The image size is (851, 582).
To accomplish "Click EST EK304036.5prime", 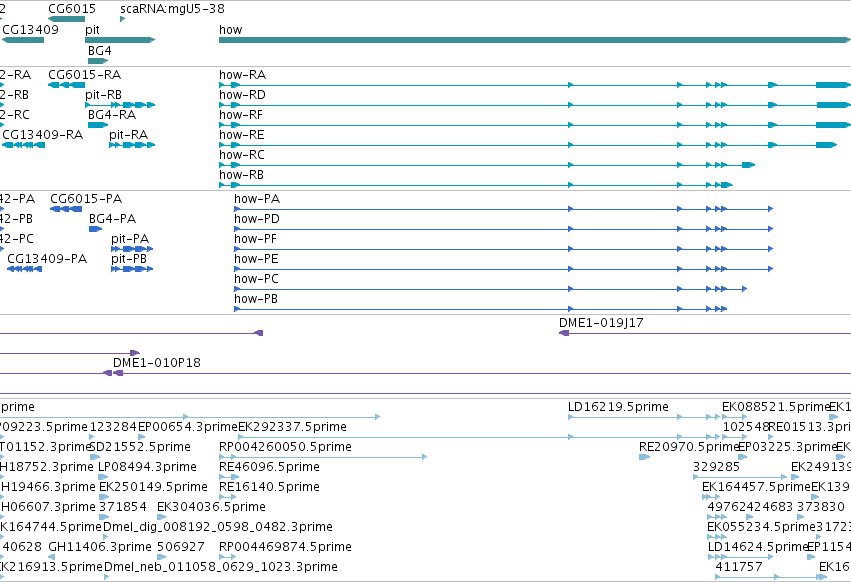I will tap(160, 517).
